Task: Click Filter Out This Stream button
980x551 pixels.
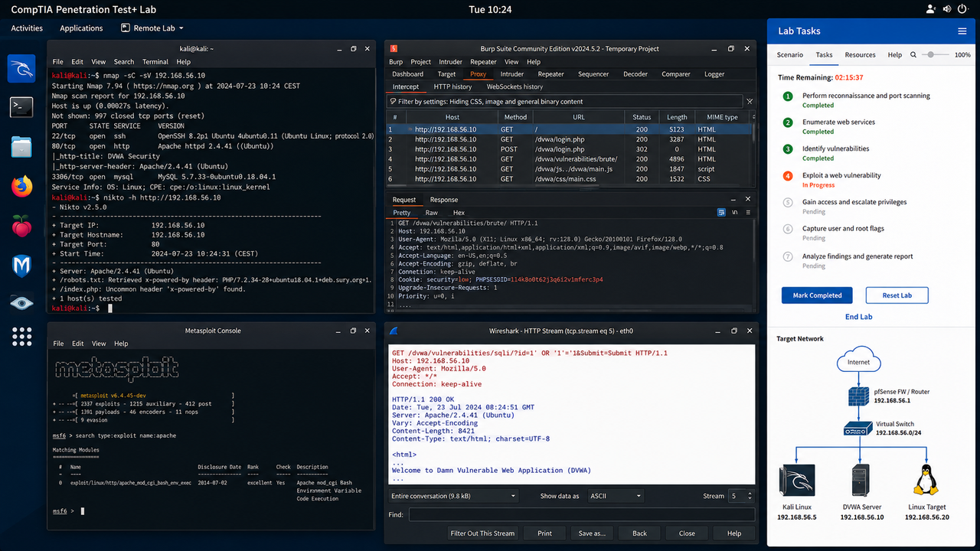Action: tap(482, 533)
